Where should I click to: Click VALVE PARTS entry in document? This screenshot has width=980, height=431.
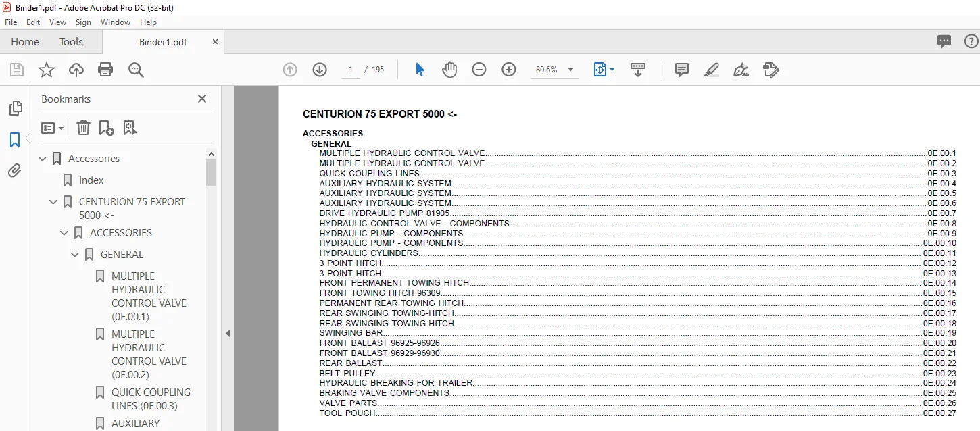tap(348, 403)
